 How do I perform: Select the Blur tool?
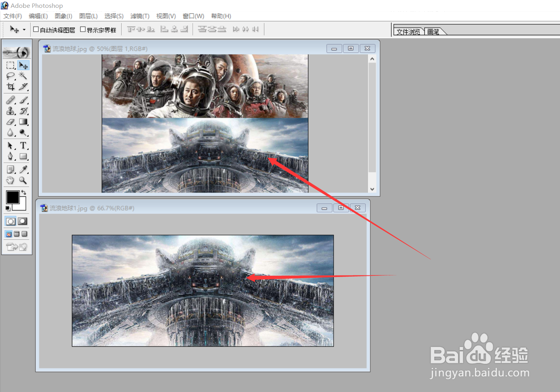tap(11, 133)
